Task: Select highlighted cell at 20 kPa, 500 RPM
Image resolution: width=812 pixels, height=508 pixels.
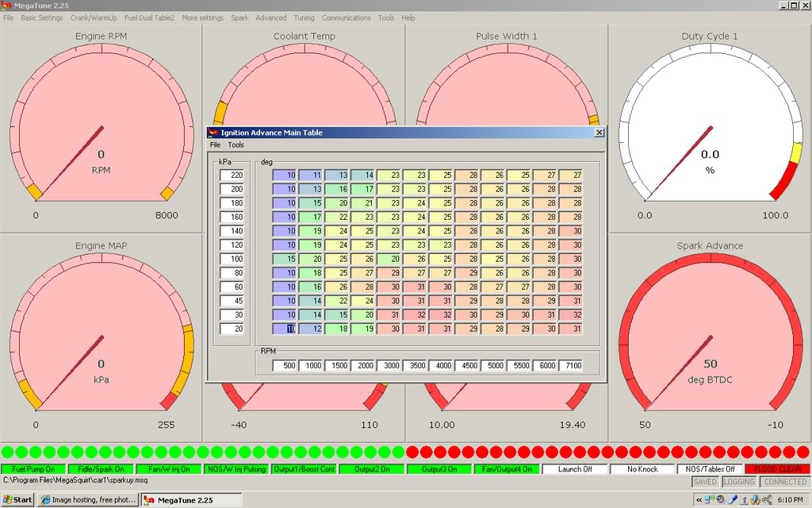Action: (x=285, y=329)
